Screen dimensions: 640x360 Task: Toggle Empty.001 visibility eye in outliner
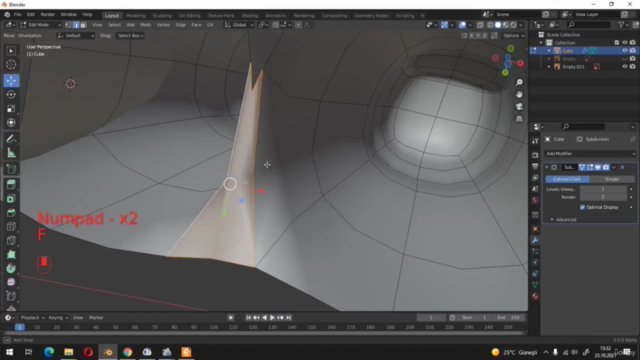click(x=624, y=67)
